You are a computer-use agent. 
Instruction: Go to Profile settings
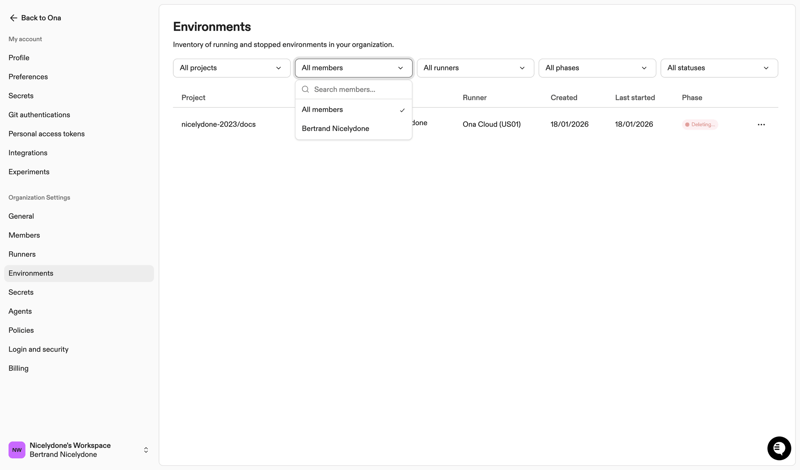[x=79, y=58]
